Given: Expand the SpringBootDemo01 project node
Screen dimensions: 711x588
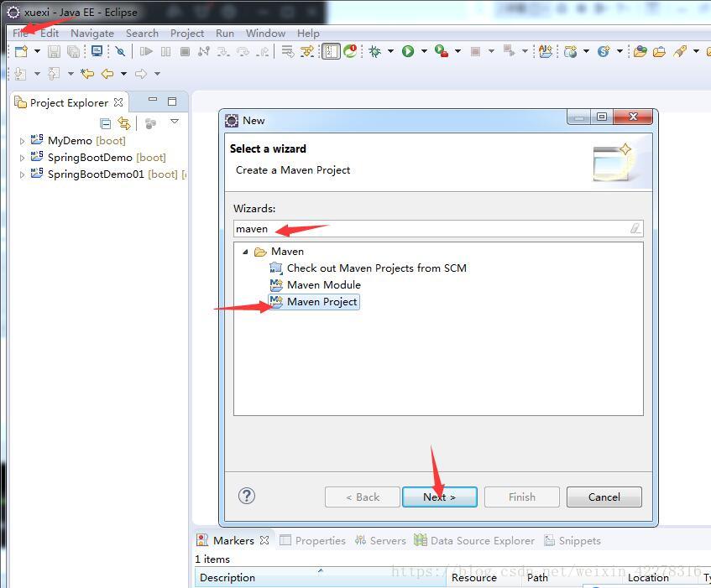Looking at the screenshot, I should click(x=22, y=174).
